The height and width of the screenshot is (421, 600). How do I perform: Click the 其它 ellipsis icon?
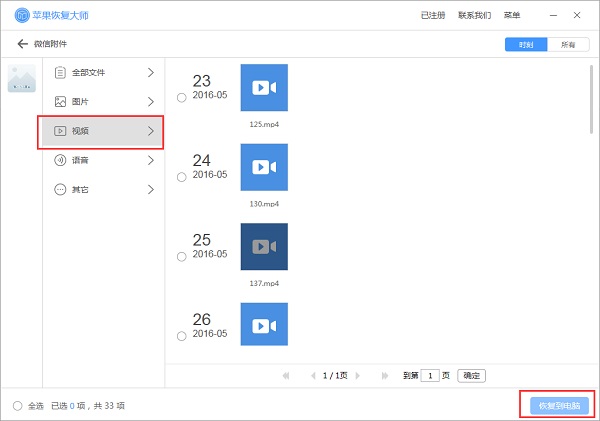point(60,189)
